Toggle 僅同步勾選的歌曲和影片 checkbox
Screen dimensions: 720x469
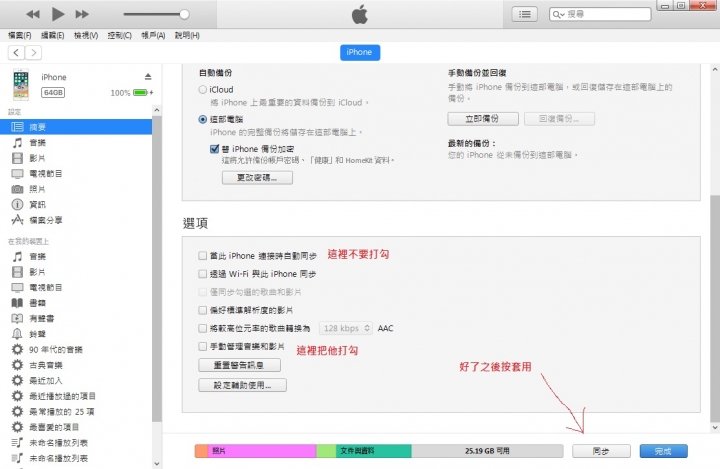[202, 292]
